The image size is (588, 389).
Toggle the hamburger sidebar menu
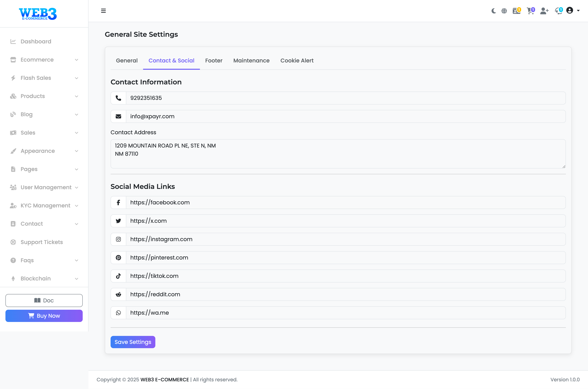point(103,11)
